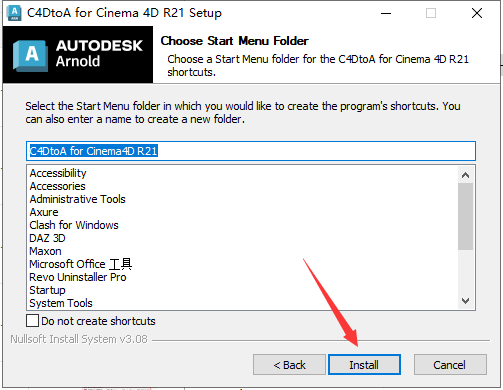Start installation with Install button
Image resolution: width=503 pixels, height=390 pixels.
[364, 365]
